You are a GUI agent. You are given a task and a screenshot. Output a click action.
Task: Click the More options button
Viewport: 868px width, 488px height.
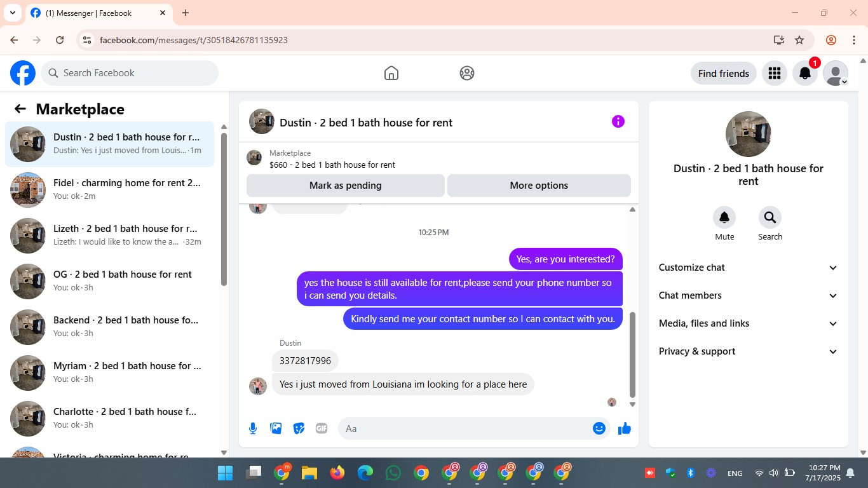539,186
